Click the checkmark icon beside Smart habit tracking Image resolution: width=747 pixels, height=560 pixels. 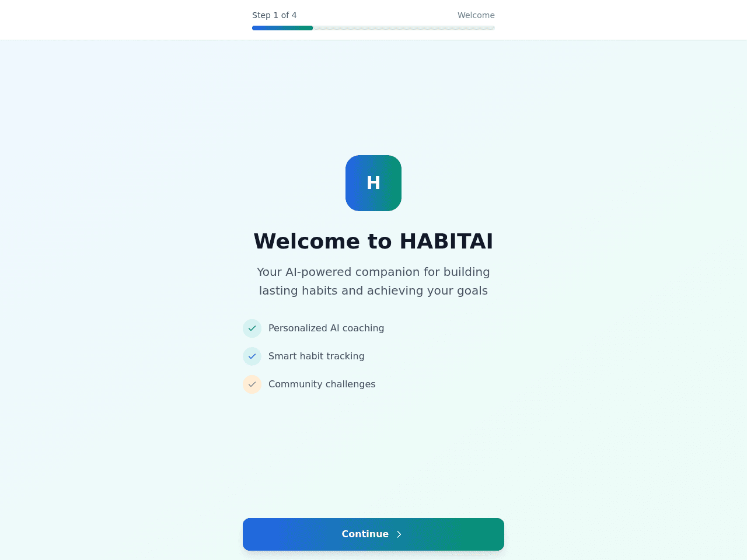click(252, 356)
